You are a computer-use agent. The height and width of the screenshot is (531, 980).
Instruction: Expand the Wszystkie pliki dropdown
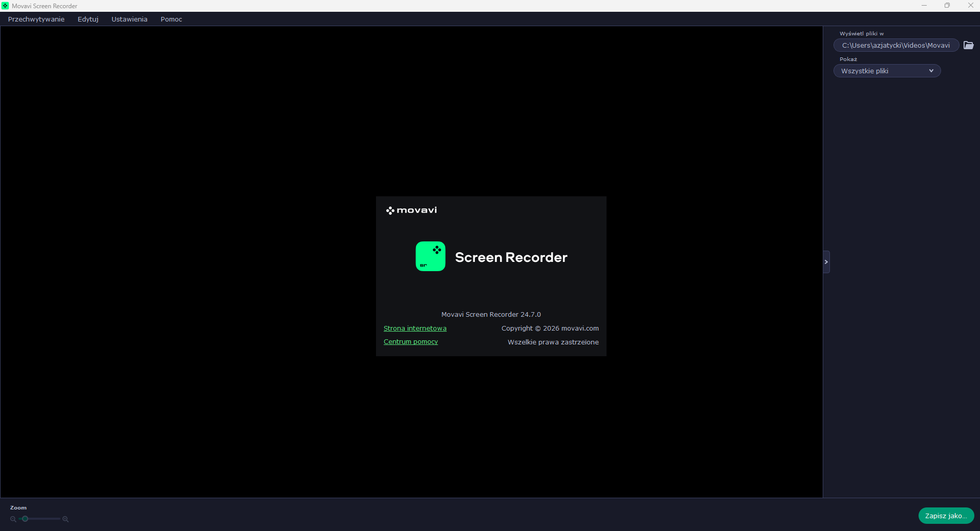[887, 71]
